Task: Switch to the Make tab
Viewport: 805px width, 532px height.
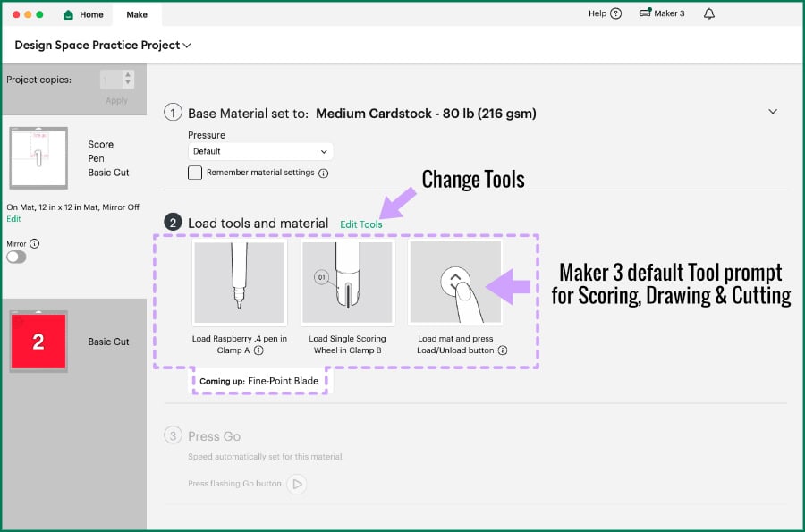Action: pyautogui.click(x=137, y=14)
